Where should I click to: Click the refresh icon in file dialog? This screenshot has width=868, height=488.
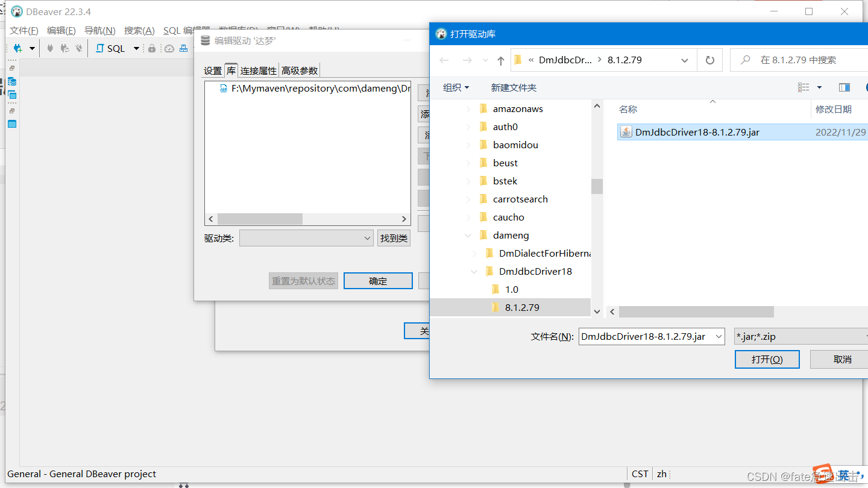click(709, 60)
